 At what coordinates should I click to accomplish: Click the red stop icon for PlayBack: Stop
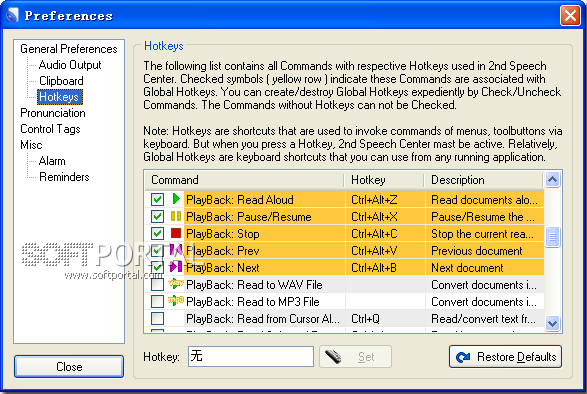click(176, 233)
